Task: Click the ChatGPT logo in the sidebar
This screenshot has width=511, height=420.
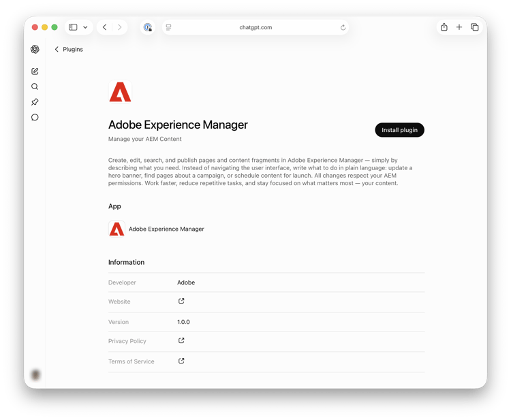Action: 35,49
